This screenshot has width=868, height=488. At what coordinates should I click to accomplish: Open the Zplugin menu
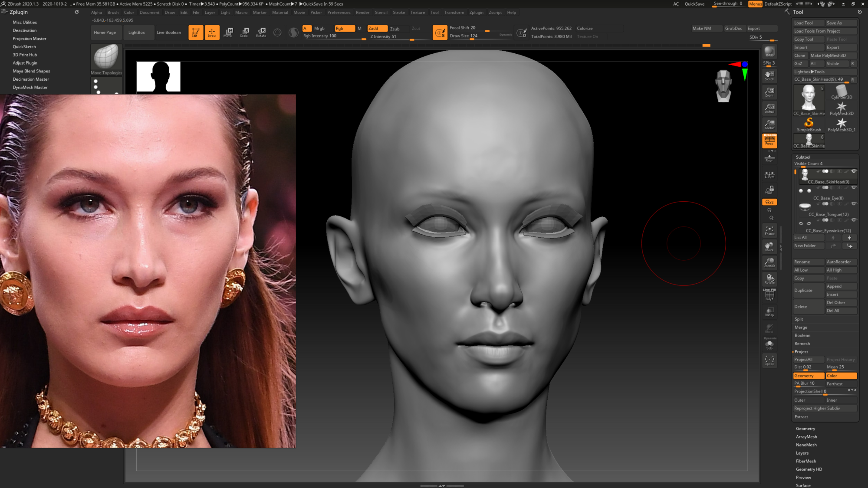tap(476, 13)
